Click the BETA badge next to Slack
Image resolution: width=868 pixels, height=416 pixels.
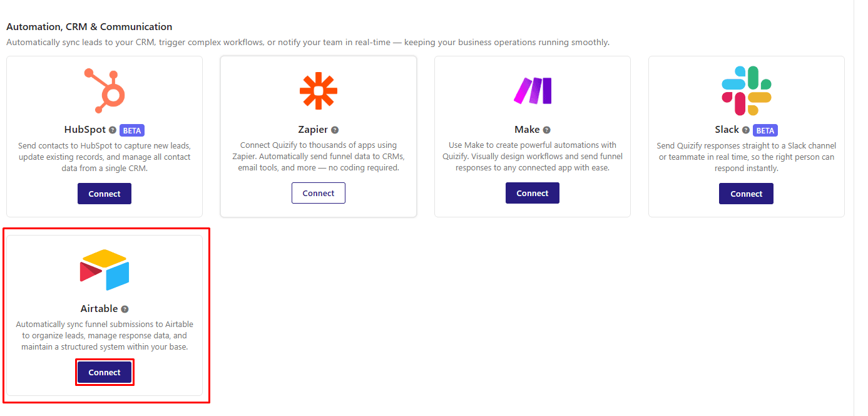pyautogui.click(x=765, y=130)
